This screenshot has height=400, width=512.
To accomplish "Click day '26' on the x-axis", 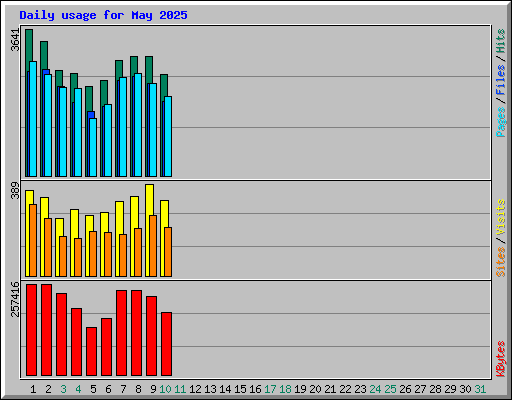I will click(x=405, y=389).
